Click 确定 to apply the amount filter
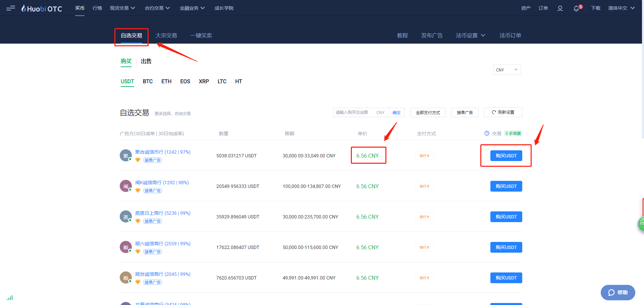 [x=396, y=112]
